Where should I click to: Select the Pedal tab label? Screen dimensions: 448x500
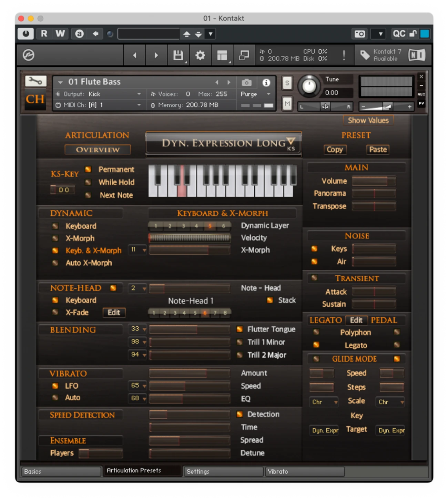(384, 320)
